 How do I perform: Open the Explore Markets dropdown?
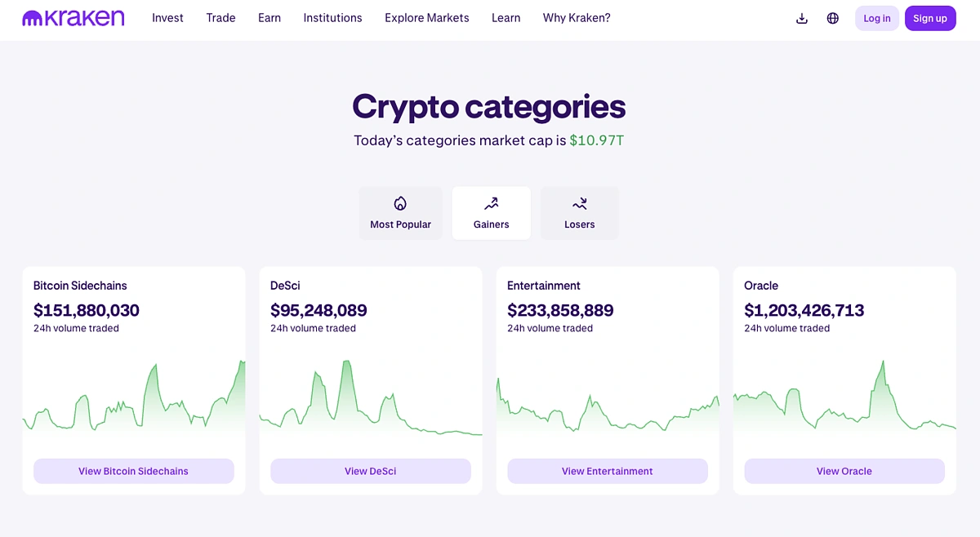coord(426,17)
